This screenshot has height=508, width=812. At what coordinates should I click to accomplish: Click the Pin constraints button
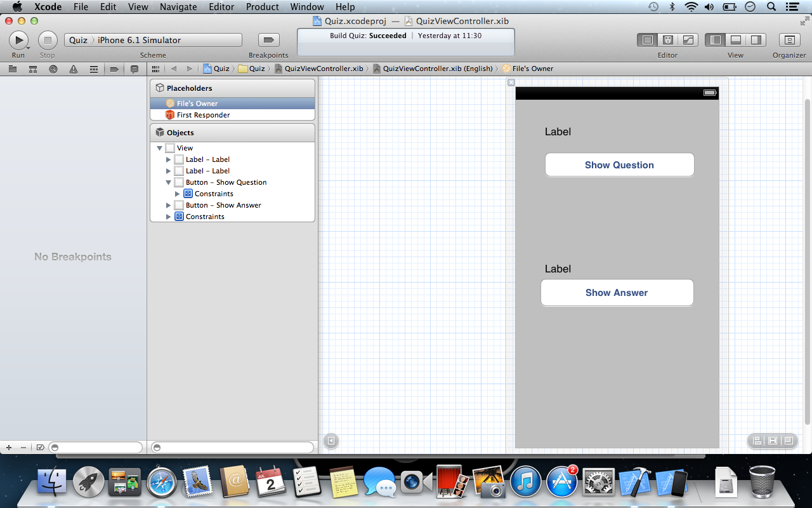[773, 441]
